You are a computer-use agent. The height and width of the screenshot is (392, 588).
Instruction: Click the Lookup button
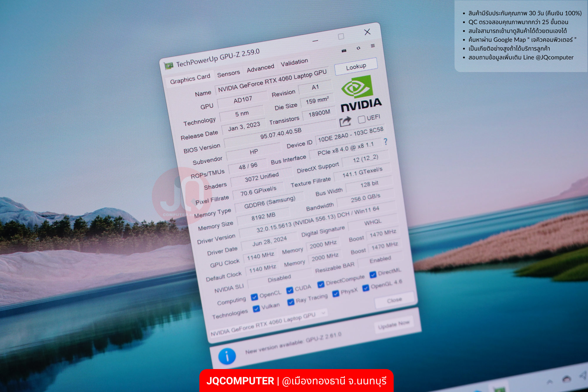(356, 67)
